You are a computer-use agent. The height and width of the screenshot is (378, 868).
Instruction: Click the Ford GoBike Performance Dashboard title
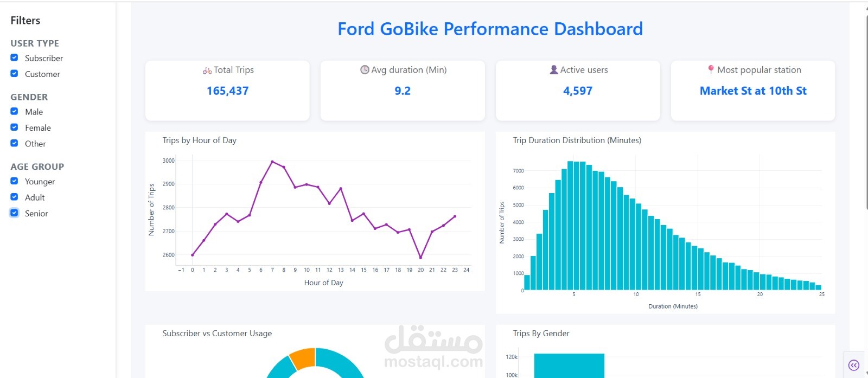point(489,29)
